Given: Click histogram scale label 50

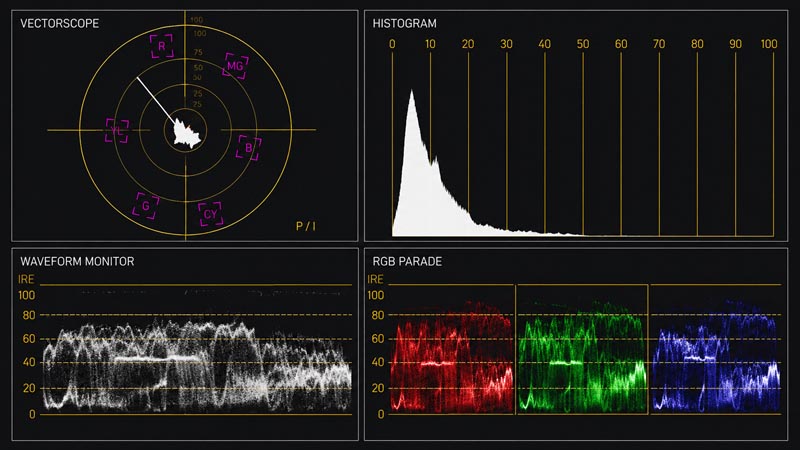Looking at the screenshot, I should 583,44.
